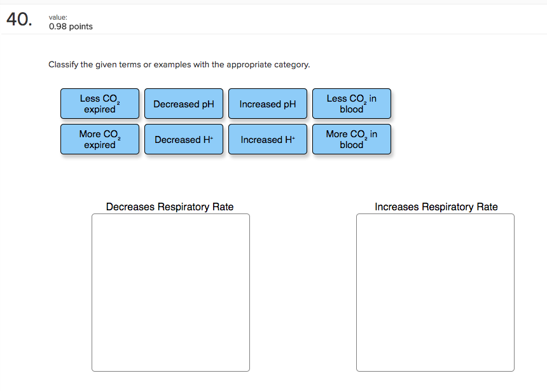Choose the tile for higher hydrogen ion concentration
547x392 pixels.
pos(268,139)
